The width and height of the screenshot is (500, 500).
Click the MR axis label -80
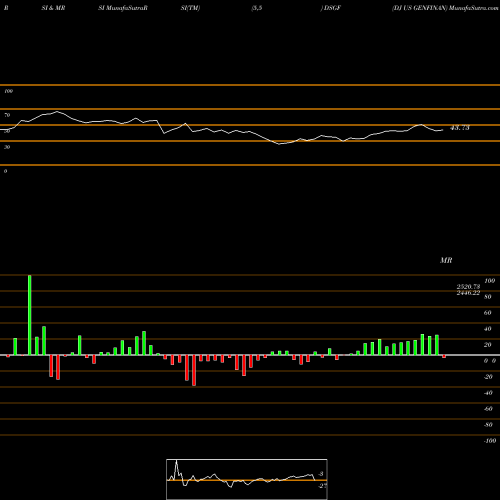(x=488, y=425)
